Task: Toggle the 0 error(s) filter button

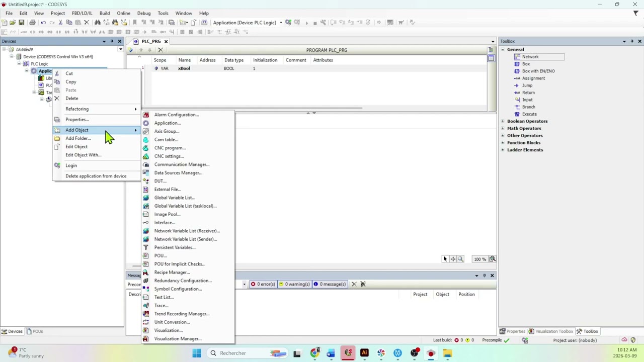Action: coord(263,284)
